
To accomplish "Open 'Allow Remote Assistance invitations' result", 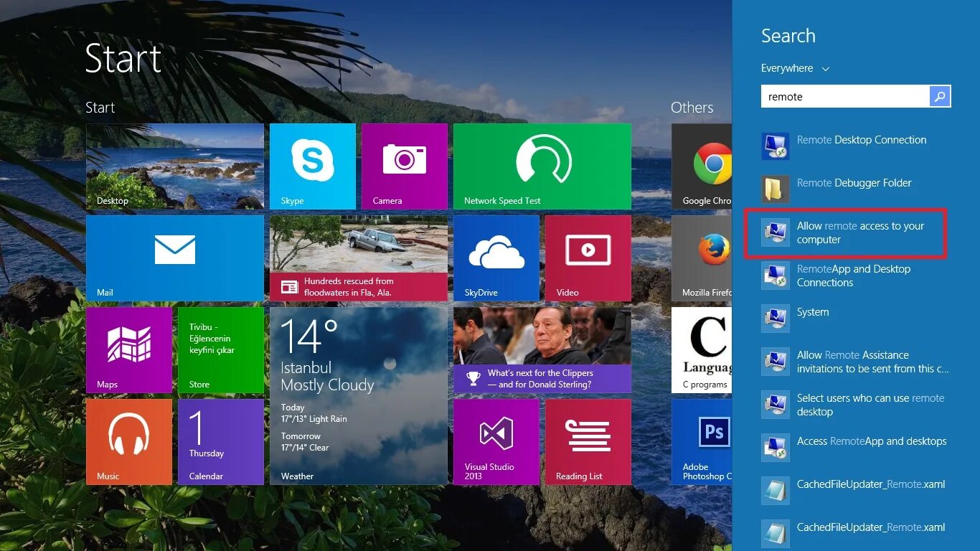I will (x=856, y=362).
